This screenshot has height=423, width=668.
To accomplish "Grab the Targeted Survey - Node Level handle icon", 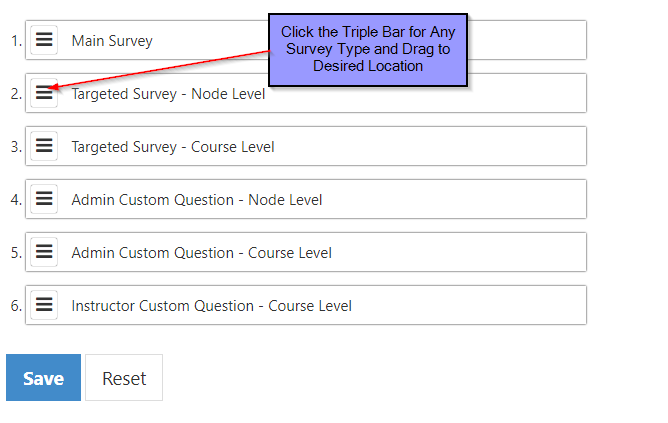I will tap(43, 93).
